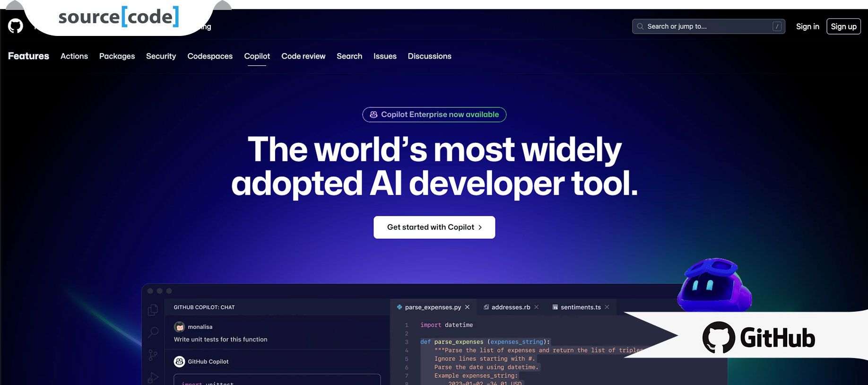Click 'Write unit tests for this function' message
Image resolution: width=868 pixels, height=385 pixels.
click(220, 339)
